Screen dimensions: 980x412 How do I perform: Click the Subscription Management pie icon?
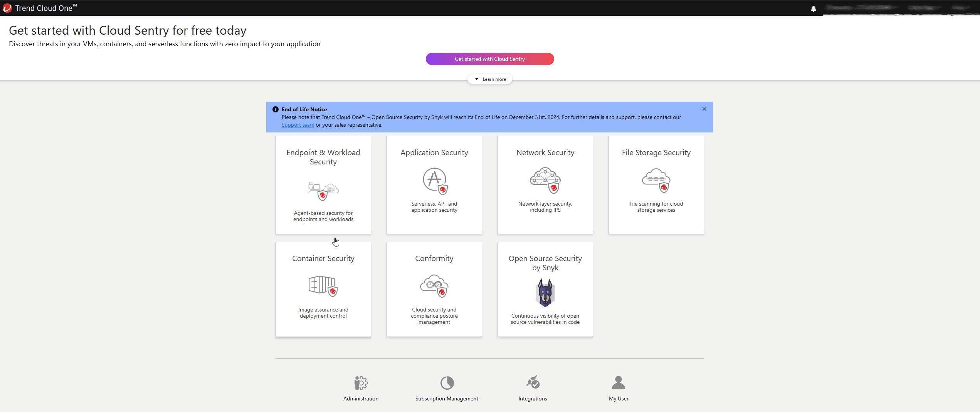click(x=447, y=383)
